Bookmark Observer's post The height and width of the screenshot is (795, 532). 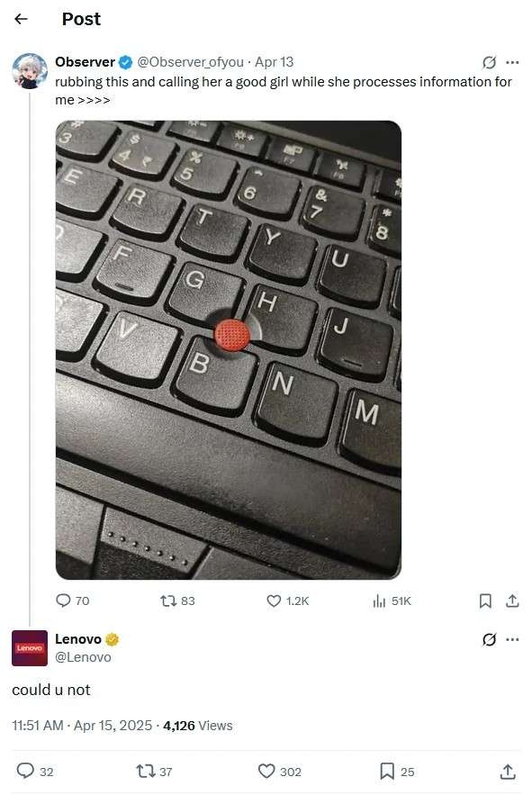point(485,601)
